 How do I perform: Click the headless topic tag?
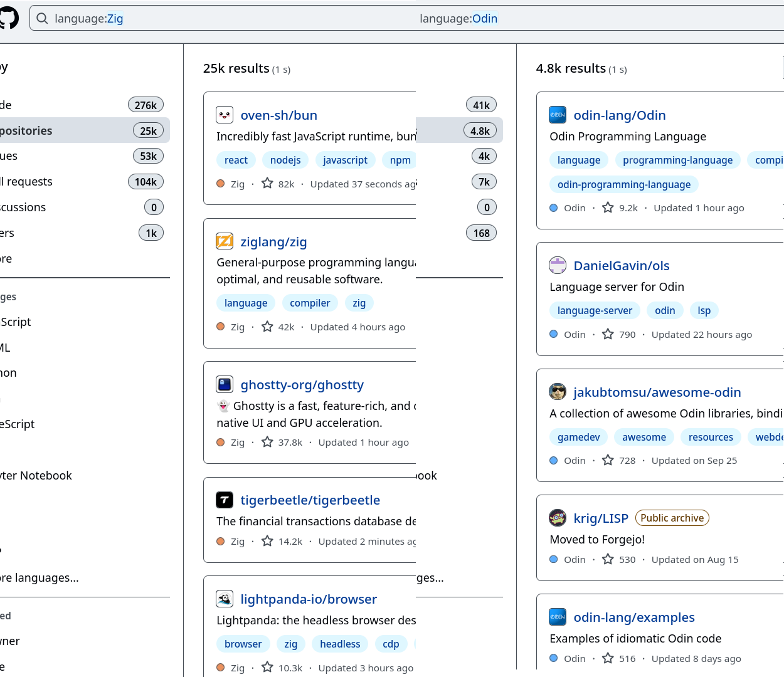pos(340,644)
